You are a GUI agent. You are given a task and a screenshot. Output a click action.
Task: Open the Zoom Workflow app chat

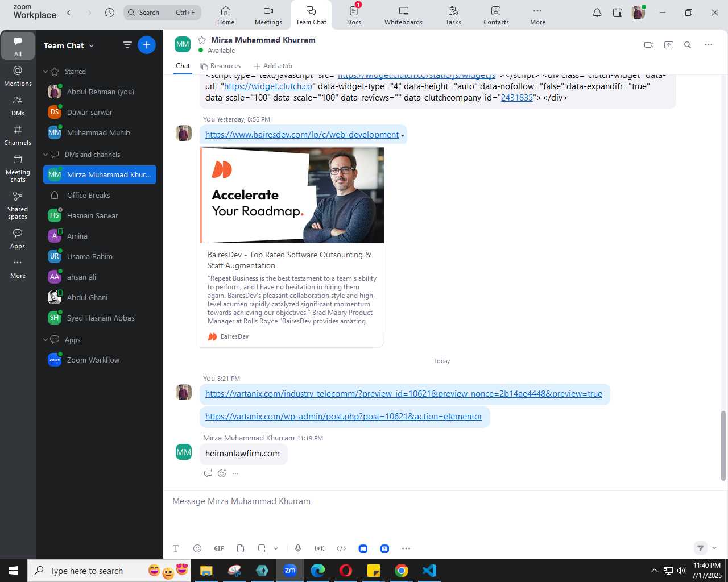pyautogui.click(x=100, y=360)
